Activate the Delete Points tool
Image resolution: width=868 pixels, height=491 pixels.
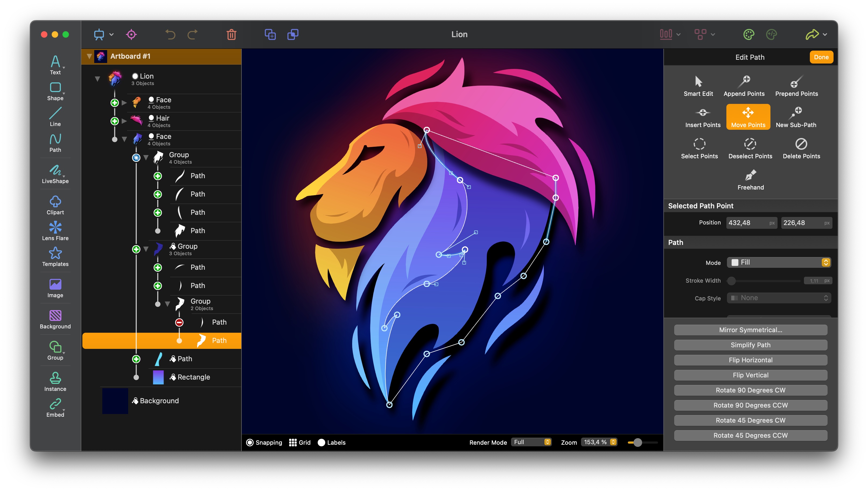[x=801, y=148]
